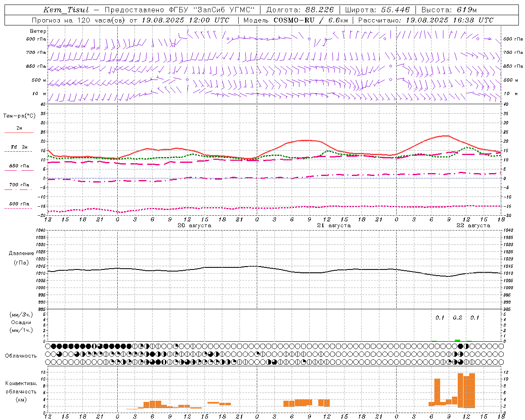Click the "(гПа)" unit under Давление
The width and height of the screenshot is (525, 420).
pyautogui.click(x=21, y=263)
